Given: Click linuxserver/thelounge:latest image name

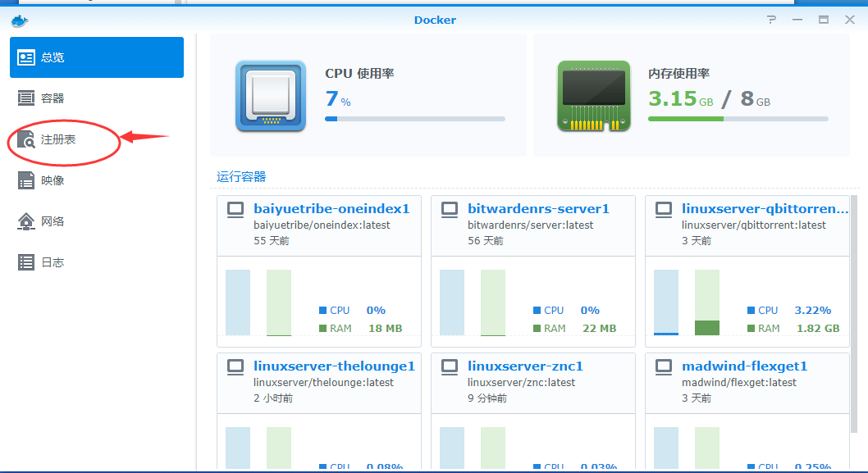Looking at the screenshot, I should (x=323, y=382).
